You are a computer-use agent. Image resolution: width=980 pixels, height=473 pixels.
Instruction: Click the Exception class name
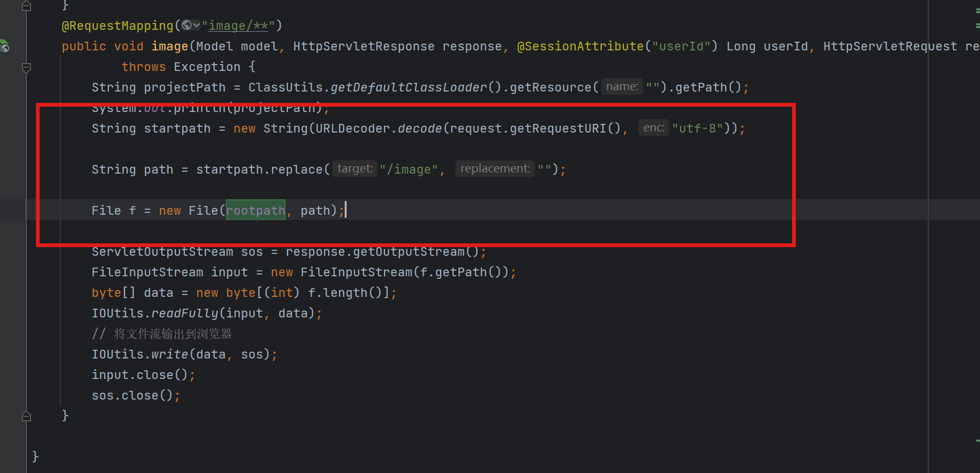point(207,67)
